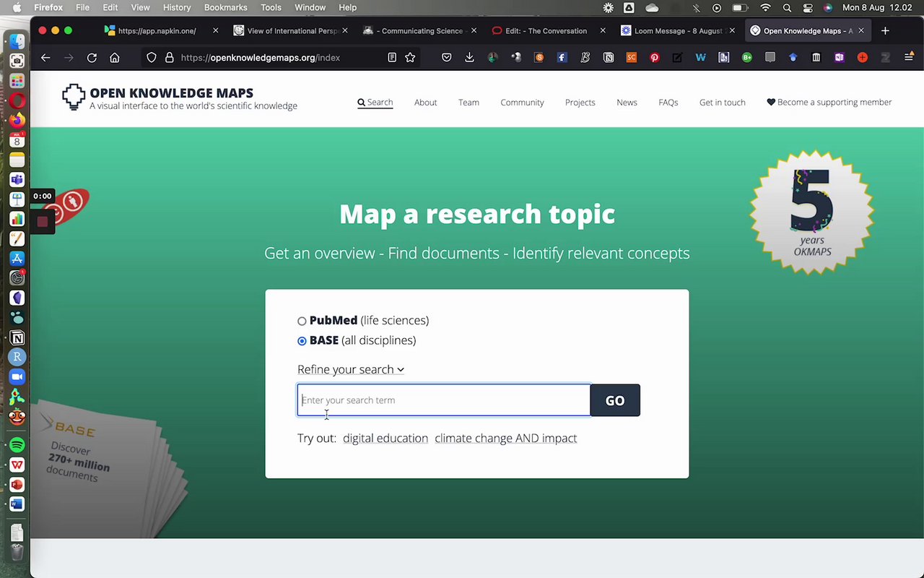Click the orange SC extension icon
924x578 pixels.
point(632,58)
